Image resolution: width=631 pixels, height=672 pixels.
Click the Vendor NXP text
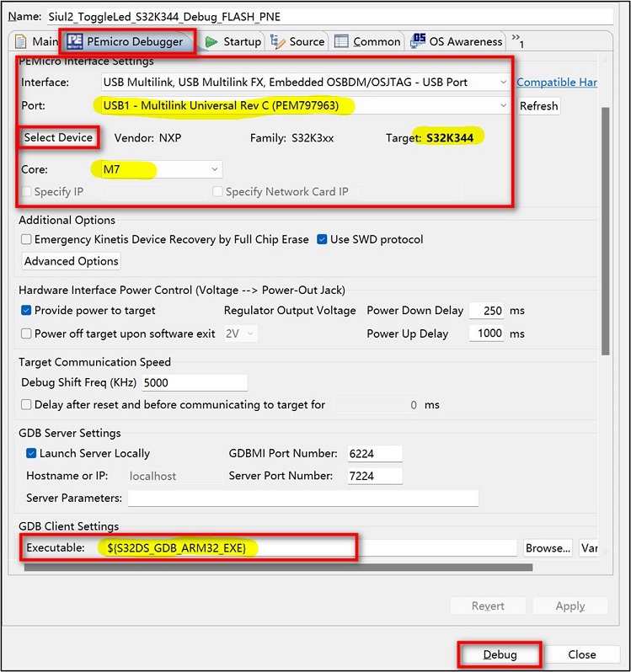(148, 138)
